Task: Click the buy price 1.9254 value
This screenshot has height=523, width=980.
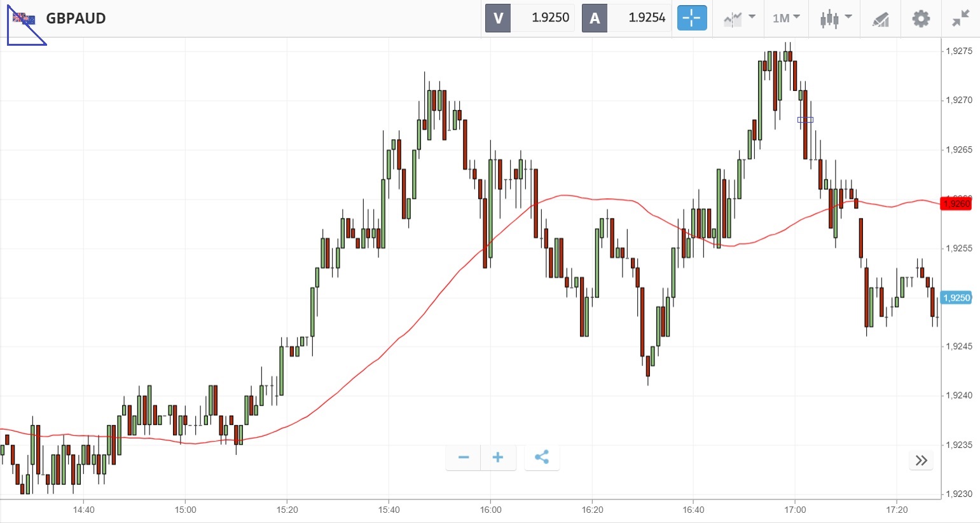Action: coord(647,18)
